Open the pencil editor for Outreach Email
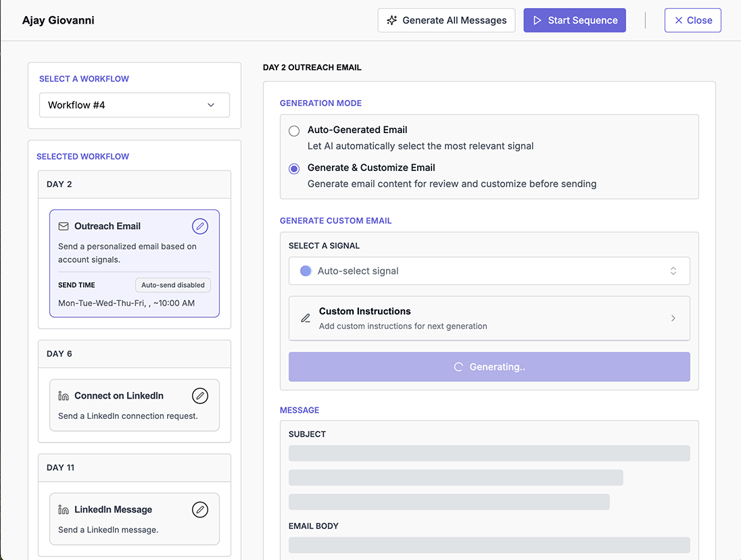The width and height of the screenshot is (741, 560). click(x=200, y=226)
